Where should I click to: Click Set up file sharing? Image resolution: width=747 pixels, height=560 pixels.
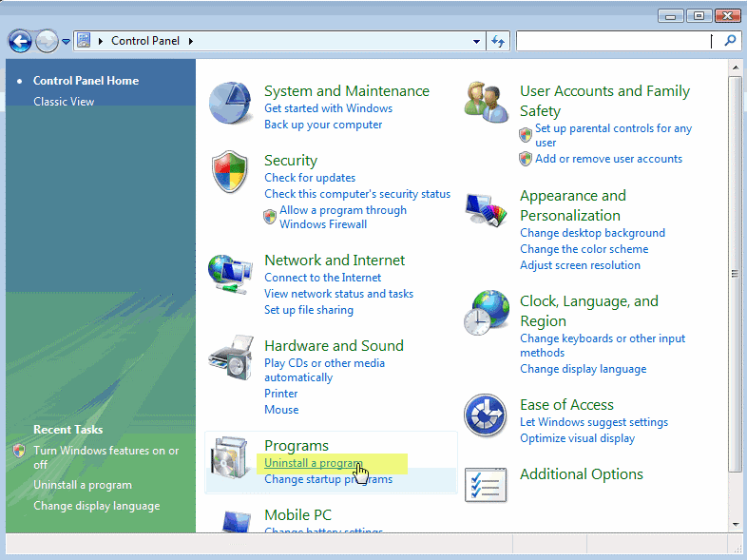[309, 310]
